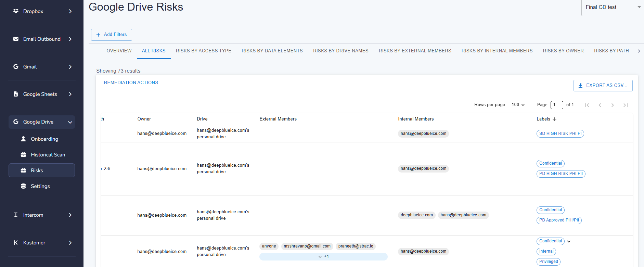The width and height of the screenshot is (644, 267).
Task: Expand the Intercom section chevron
Action: pos(70,215)
